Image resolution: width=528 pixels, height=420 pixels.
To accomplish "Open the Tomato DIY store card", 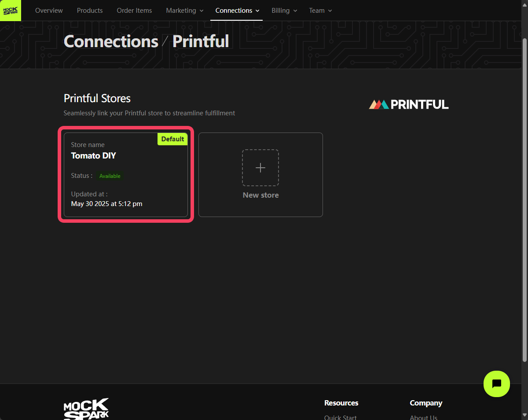I will click(126, 175).
